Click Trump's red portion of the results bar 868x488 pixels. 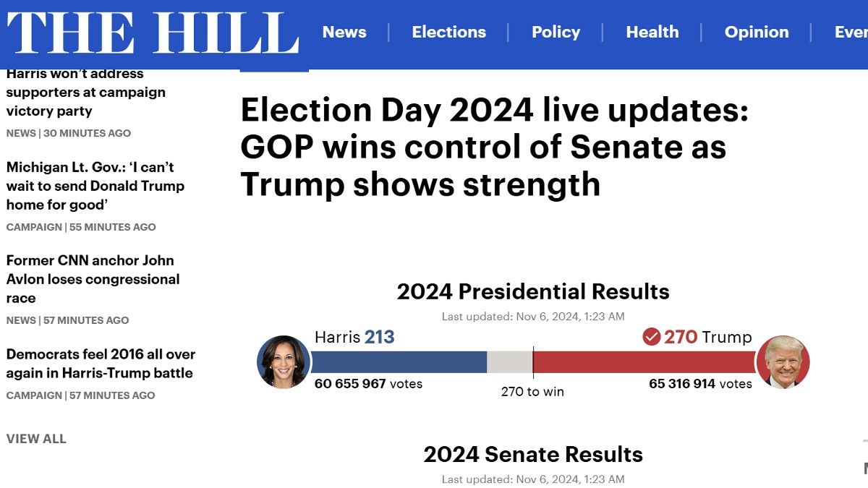(644, 361)
